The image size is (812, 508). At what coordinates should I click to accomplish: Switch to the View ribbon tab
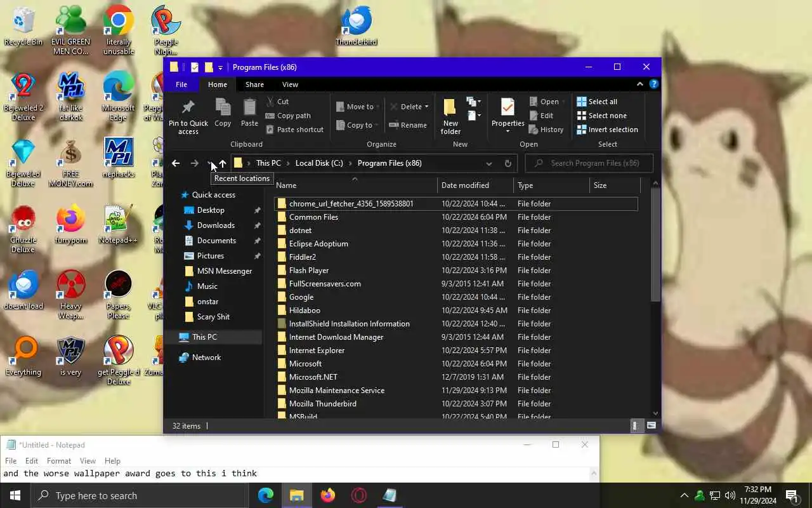(x=290, y=84)
